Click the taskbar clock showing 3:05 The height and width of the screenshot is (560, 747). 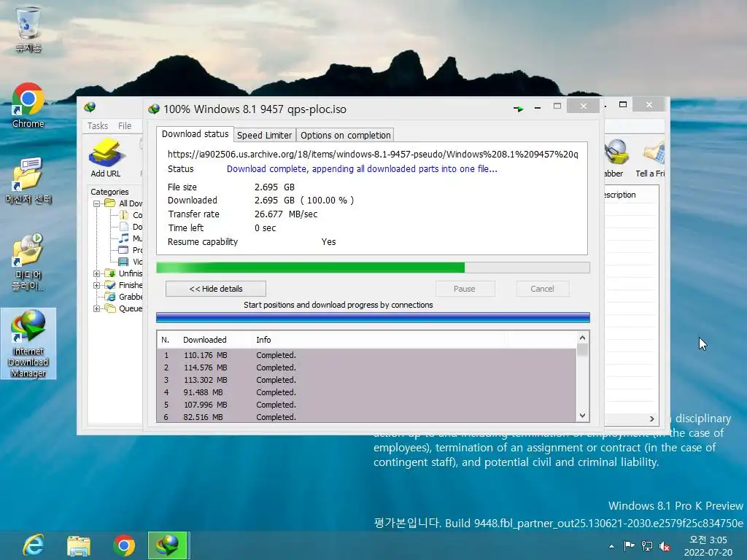point(708,545)
